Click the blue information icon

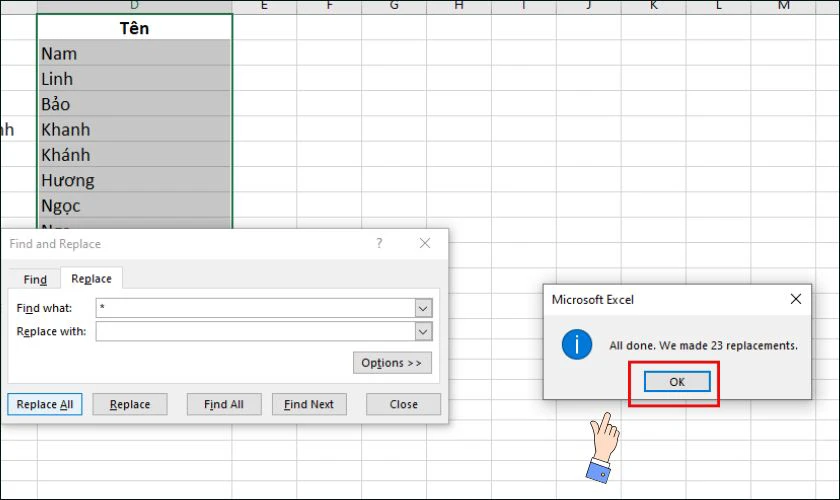click(x=577, y=345)
